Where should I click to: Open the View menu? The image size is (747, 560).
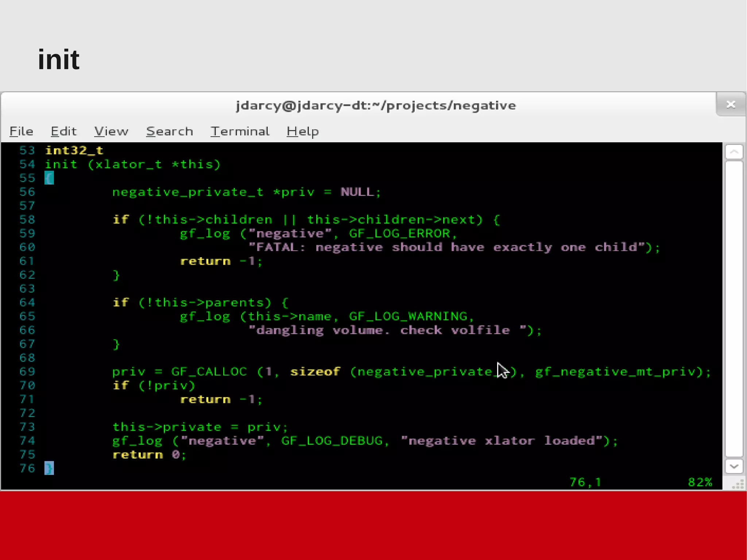point(111,131)
